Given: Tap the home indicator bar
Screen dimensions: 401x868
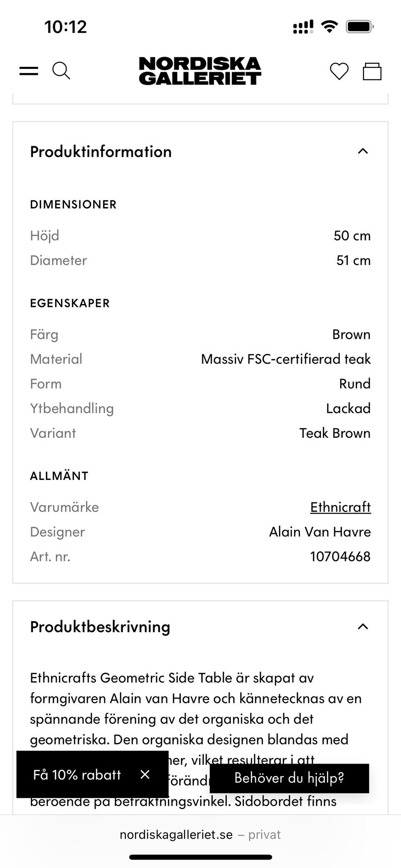Looking at the screenshot, I should 200,857.
